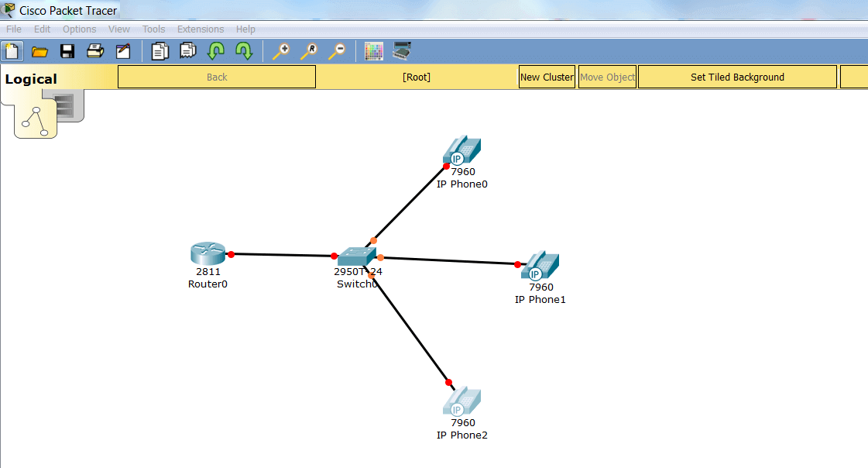This screenshot has height=468, width=868.
Task: Open the drawing palette icon
Action: pyautogui.click(x=374, y=52)
